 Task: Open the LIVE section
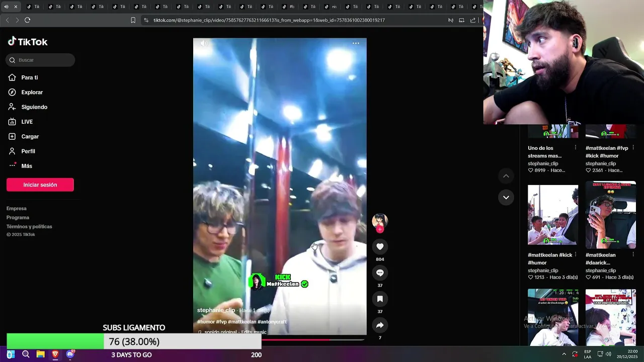pyautogui.click(x=27, y=122)
